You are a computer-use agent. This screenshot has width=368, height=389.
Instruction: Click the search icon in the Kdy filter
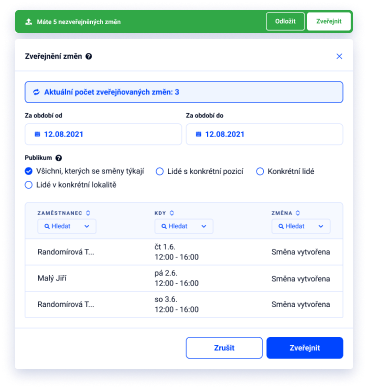[x=164, y=226]
